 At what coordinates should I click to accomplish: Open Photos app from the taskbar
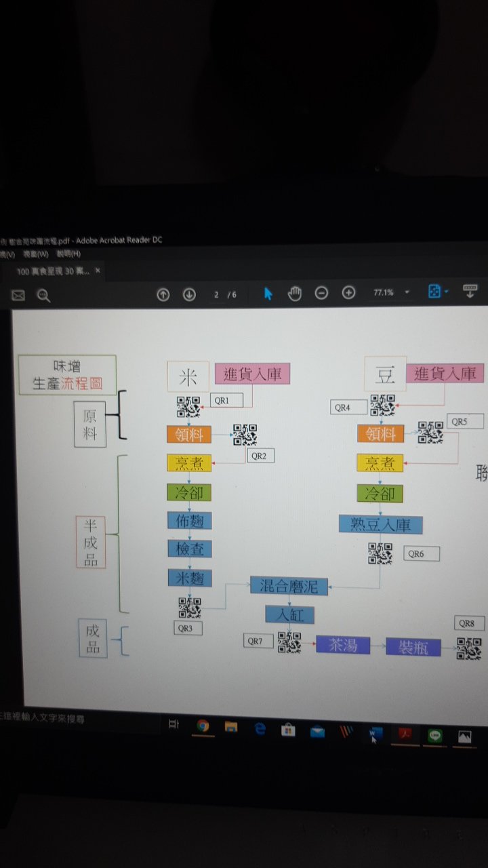[x=464, y=737]
